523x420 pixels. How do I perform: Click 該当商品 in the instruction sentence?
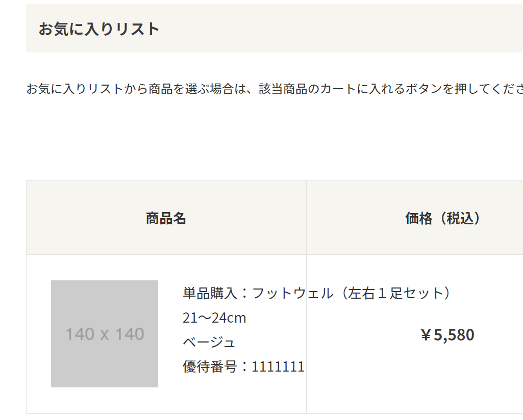tap(283, 89)
